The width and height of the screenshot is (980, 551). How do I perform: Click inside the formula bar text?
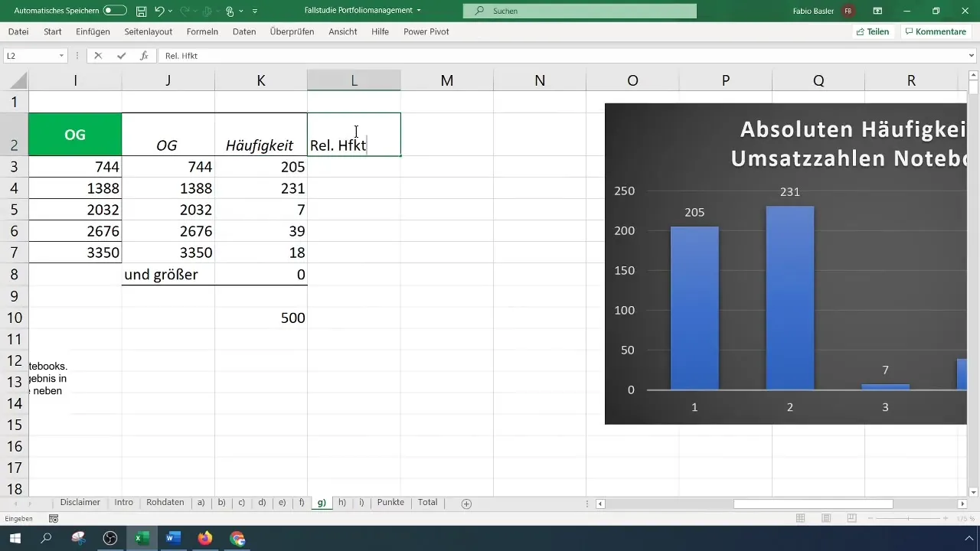coord(181,56)
